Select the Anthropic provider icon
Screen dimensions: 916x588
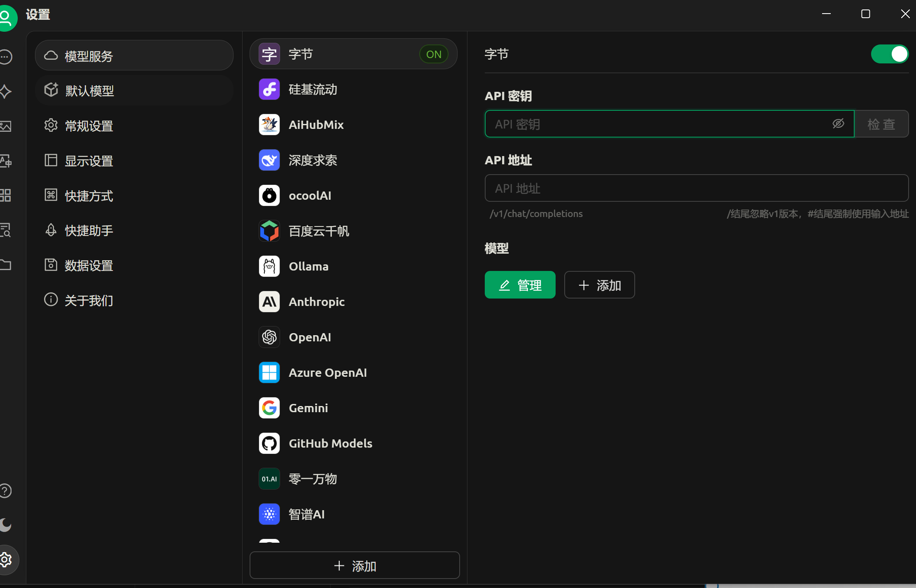pos(269,302)
